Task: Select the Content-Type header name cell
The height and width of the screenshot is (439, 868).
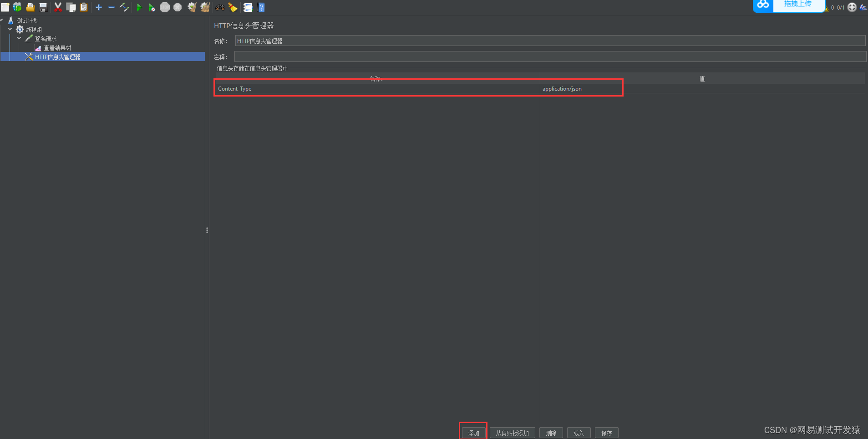Action: (377, 89)
